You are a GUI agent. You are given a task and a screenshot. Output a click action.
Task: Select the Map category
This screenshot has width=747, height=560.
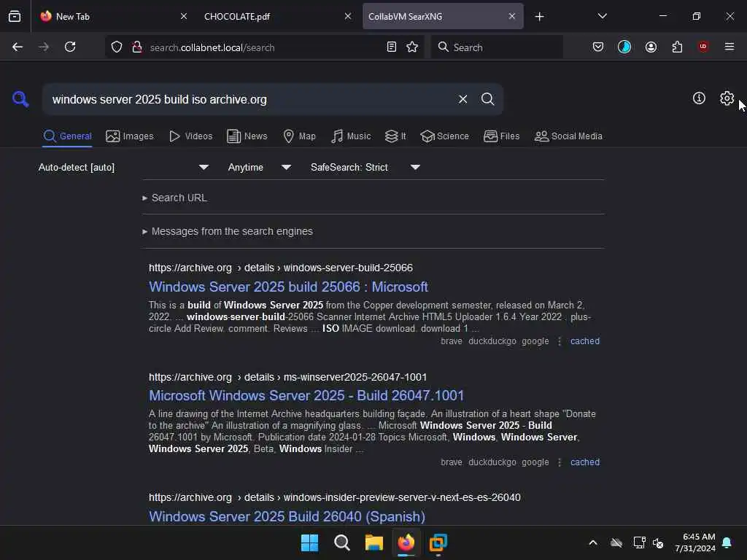(x=299, y=136)
